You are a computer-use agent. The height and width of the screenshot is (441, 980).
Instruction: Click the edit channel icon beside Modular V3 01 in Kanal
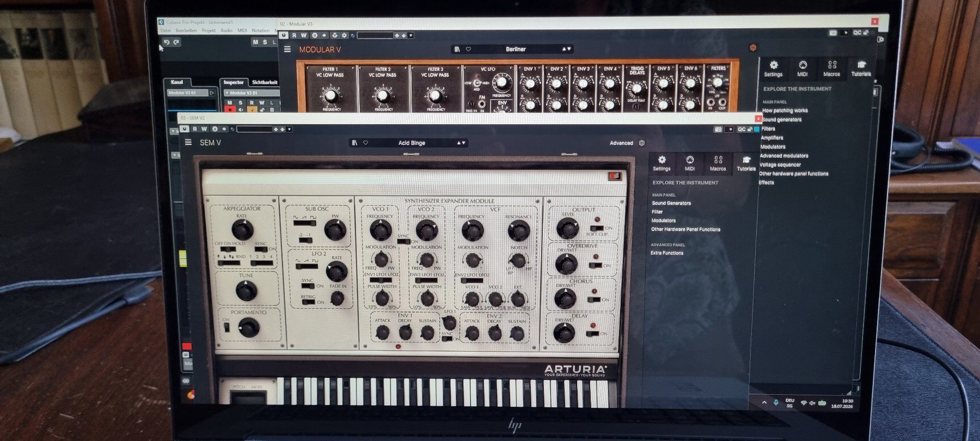pyautogui.click(x=212, y=93)
